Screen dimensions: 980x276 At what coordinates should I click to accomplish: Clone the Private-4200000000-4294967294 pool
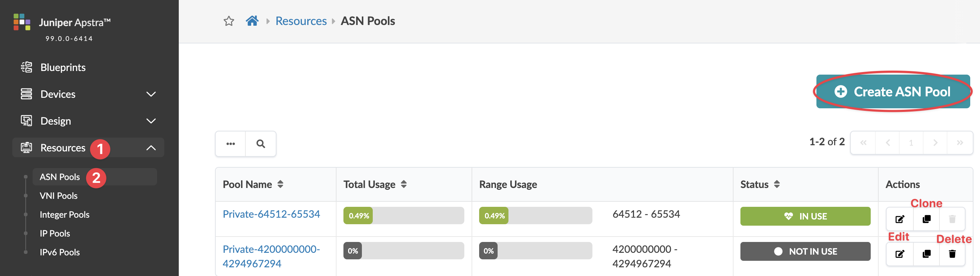coord(926,254)
